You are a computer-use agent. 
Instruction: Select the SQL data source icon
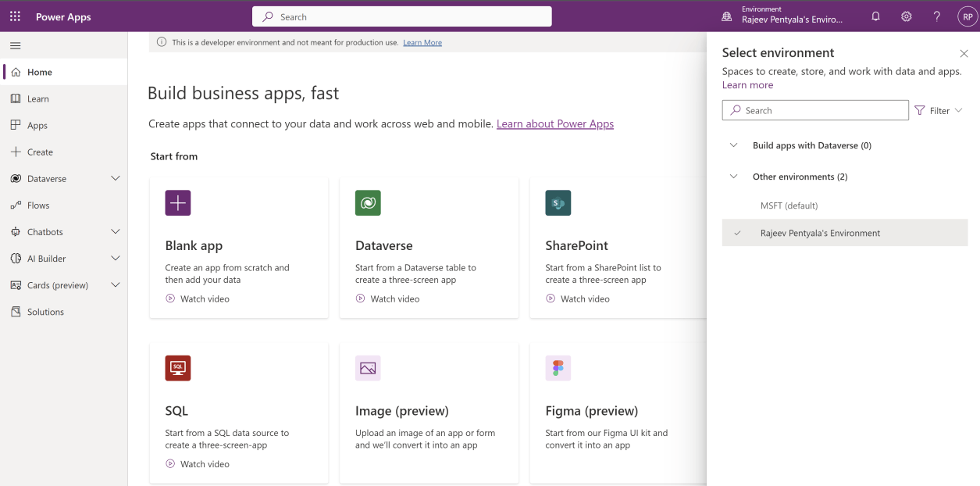[177, 368]
